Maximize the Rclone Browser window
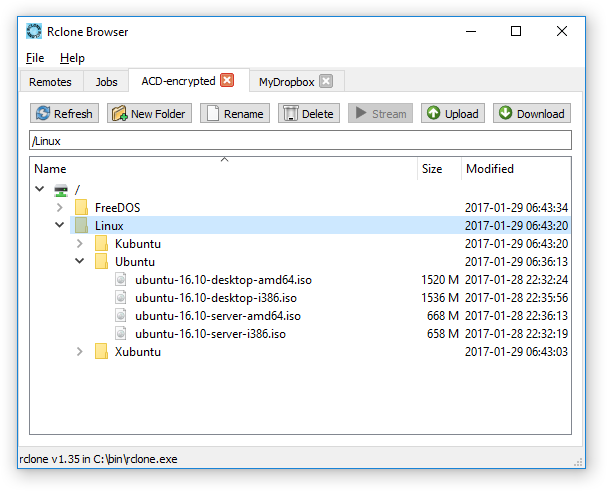Viewport: 607px width, 491px height. click(x=516, y=31)
